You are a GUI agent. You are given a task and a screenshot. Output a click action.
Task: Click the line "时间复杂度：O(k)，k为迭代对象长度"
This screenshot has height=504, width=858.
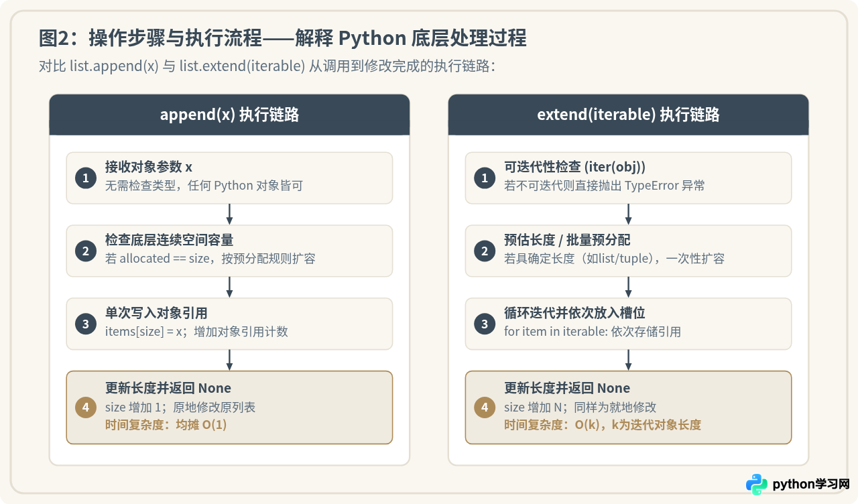pyautogui.click(x=603, y=424)
